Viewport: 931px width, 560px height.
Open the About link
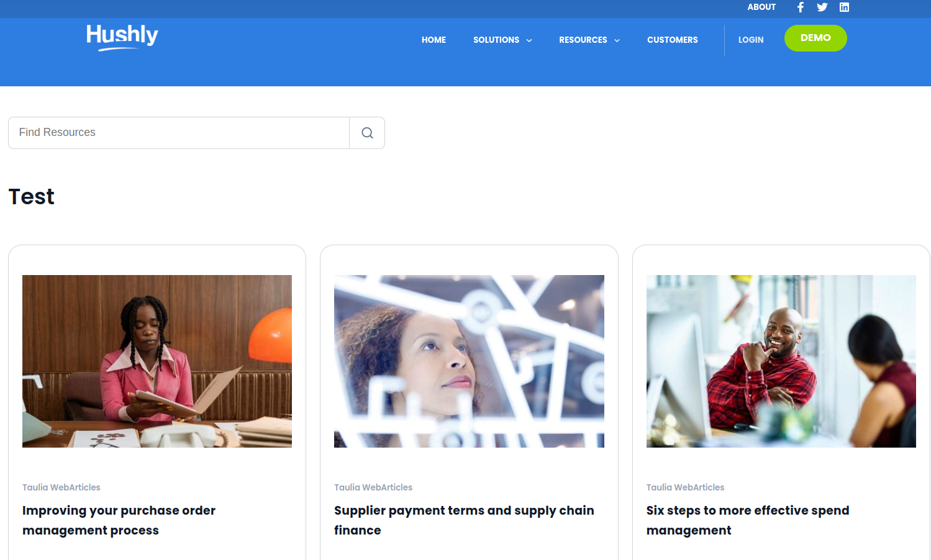click(761, 7)
